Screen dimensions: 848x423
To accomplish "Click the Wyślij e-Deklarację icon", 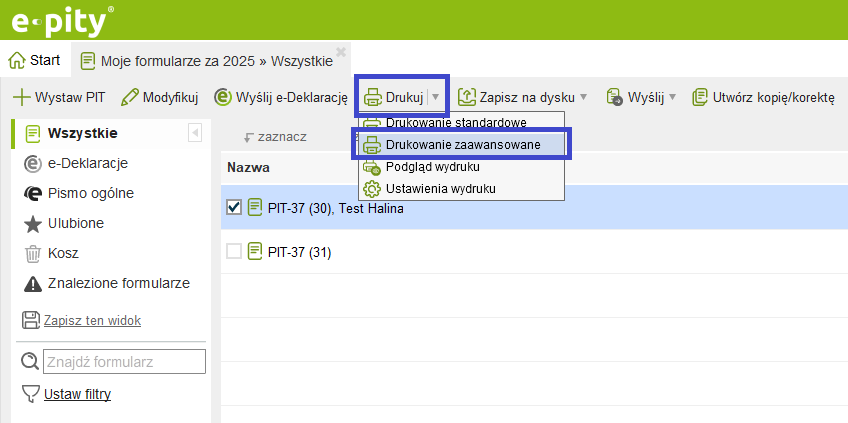I will tap(222, 97).
